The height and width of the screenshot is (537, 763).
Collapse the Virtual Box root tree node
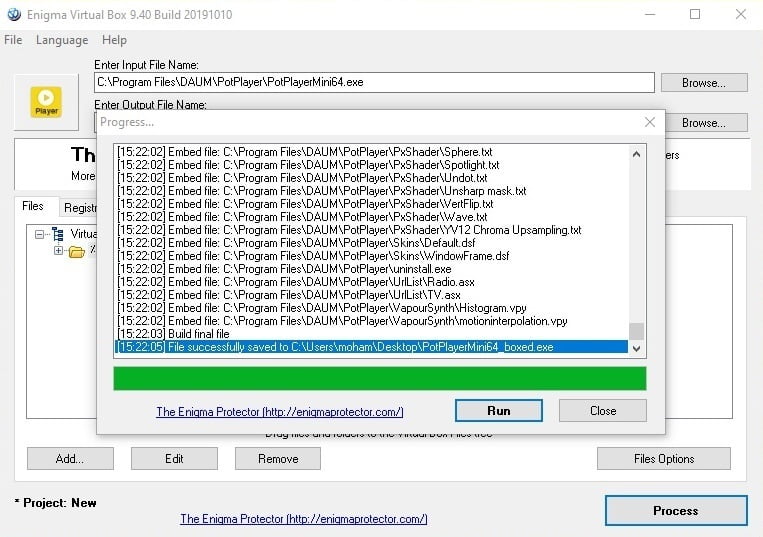39,234
